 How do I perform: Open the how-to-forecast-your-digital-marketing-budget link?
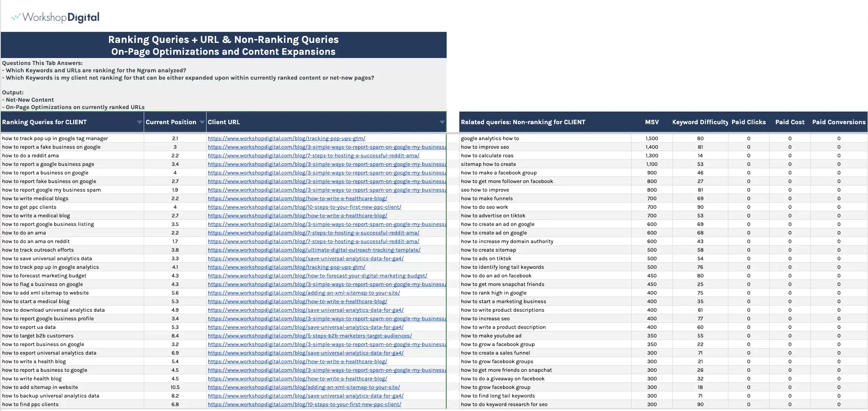pyautogui.click(x=317, y=276)
